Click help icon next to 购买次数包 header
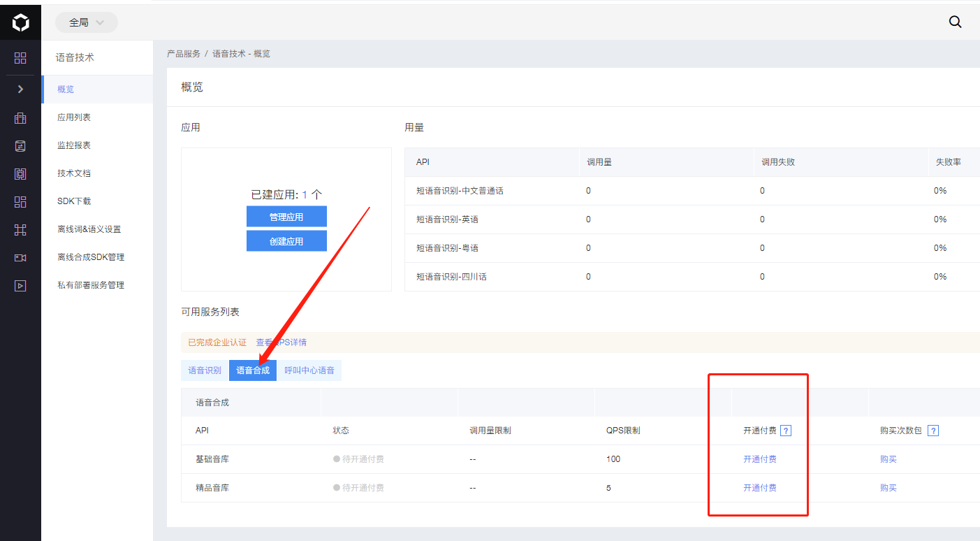The image size is (980, 541). point(933,431)
